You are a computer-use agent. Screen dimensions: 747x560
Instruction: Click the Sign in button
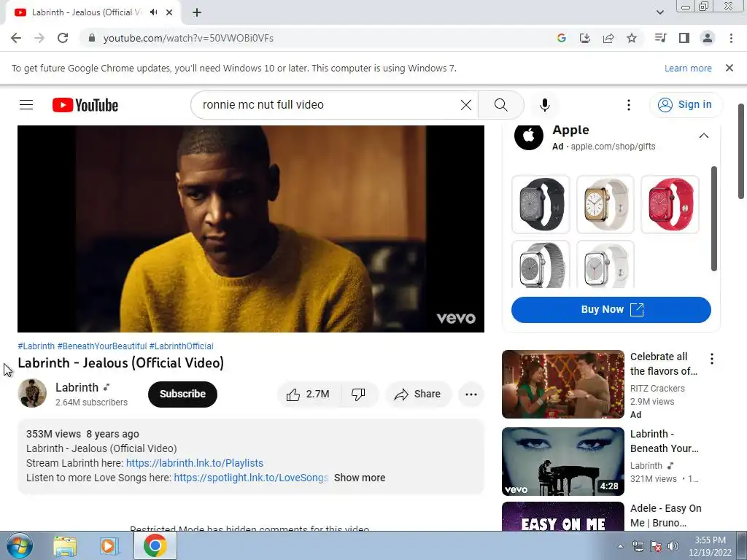[x=685, y=105]
